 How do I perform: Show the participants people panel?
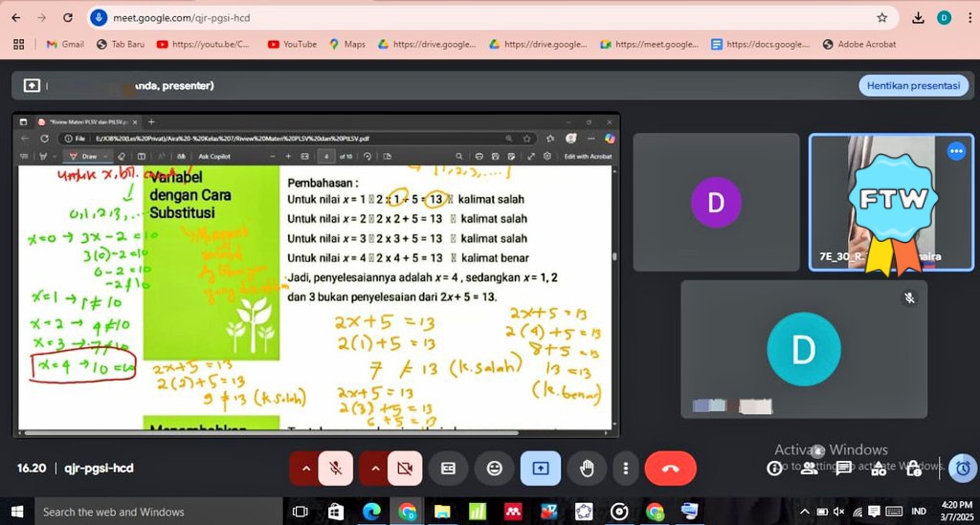coord(810,469)
